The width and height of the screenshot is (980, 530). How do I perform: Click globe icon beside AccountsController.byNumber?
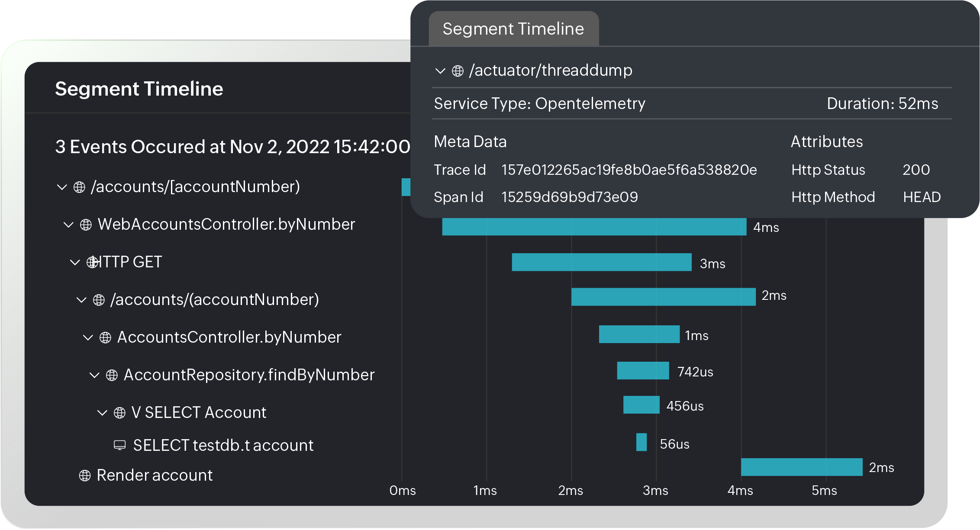pos(105,338)
